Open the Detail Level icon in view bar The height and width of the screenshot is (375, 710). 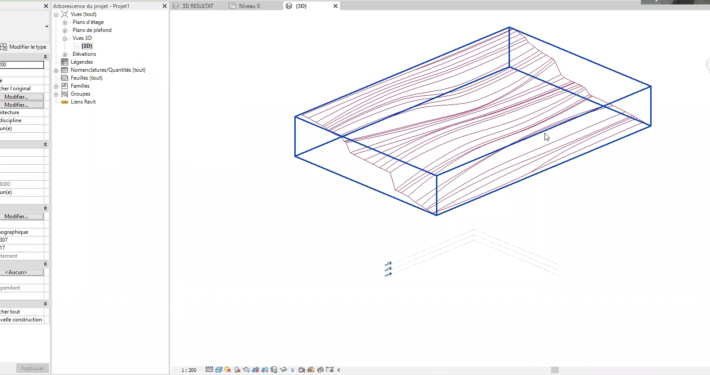pos(209,370)
